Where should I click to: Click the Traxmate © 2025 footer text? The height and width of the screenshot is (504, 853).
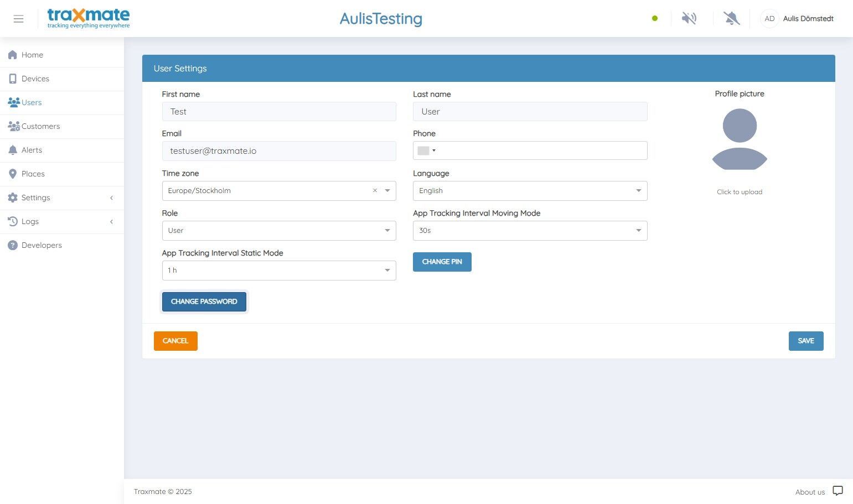point(163,491)
